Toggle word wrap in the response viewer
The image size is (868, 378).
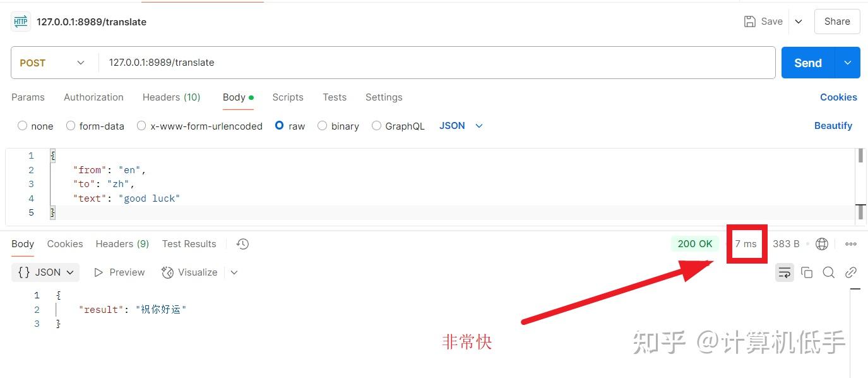[x=784, y=272]
